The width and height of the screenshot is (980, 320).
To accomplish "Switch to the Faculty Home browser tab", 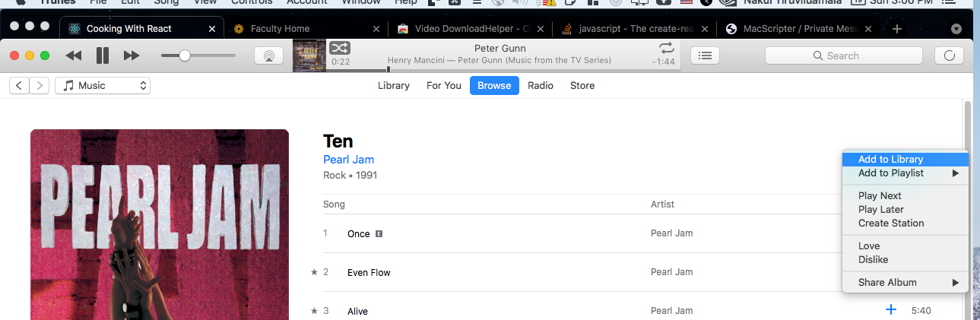I will pyautogui.click(x=306, y=29).
